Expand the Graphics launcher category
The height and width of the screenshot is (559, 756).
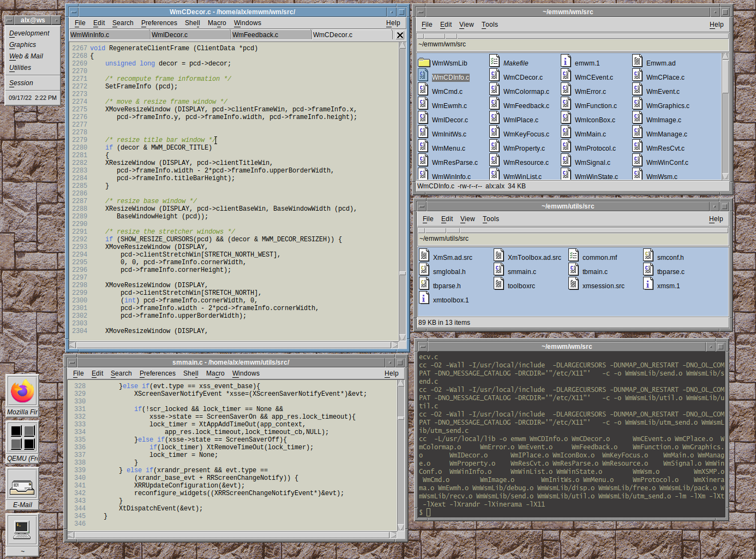pyautogui.click(x=23, y=45)
